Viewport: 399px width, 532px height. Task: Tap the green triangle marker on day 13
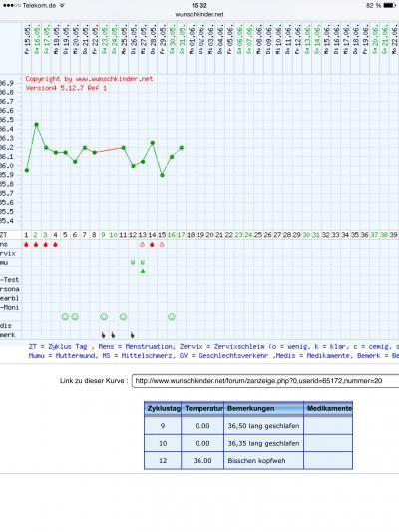pos(143,271)
